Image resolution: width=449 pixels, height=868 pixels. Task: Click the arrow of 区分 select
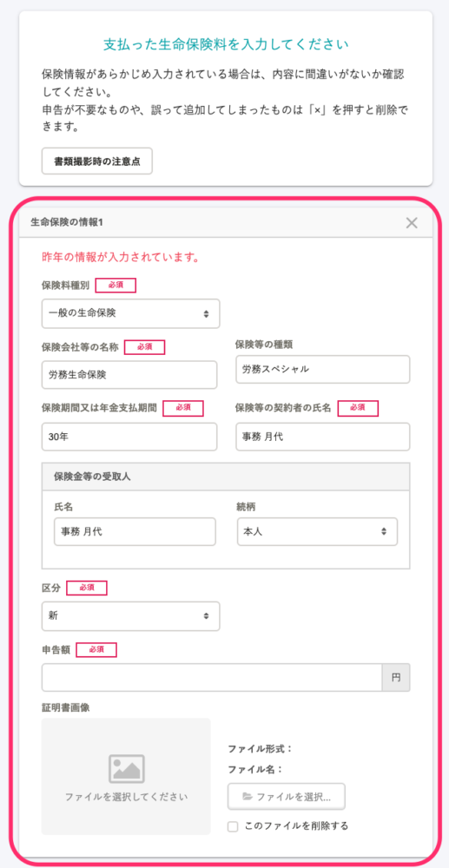point(206,615)
